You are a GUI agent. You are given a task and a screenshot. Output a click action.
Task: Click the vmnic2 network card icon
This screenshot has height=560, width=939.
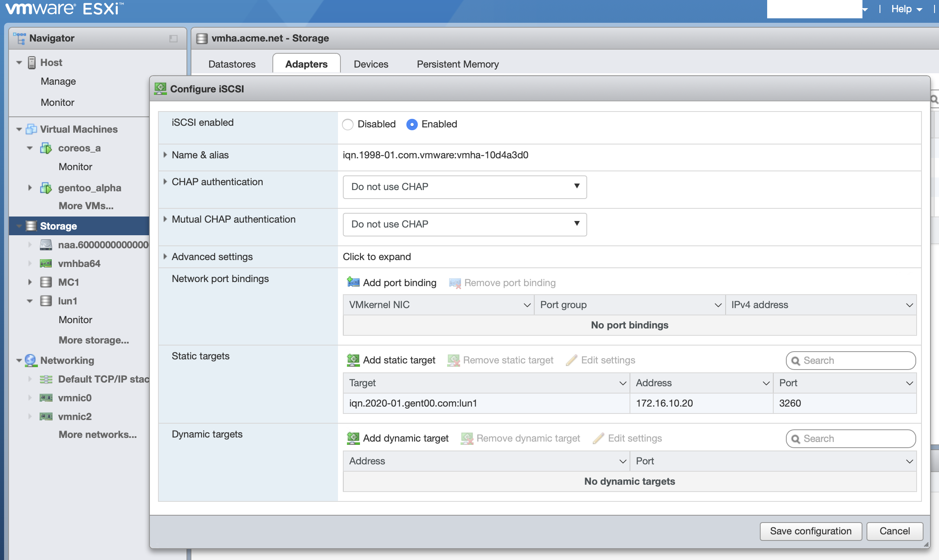(x=46, y=416)
